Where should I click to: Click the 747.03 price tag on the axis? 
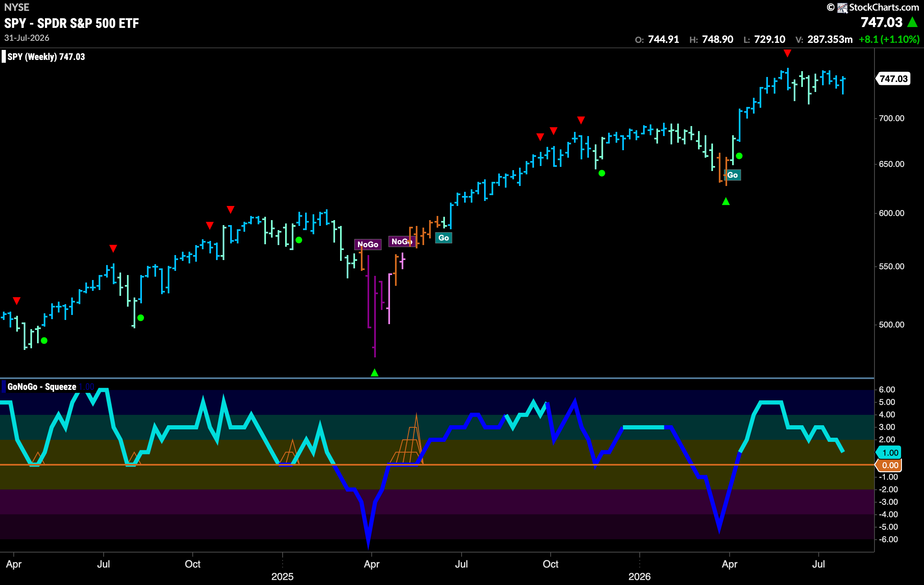click(893, 79)
